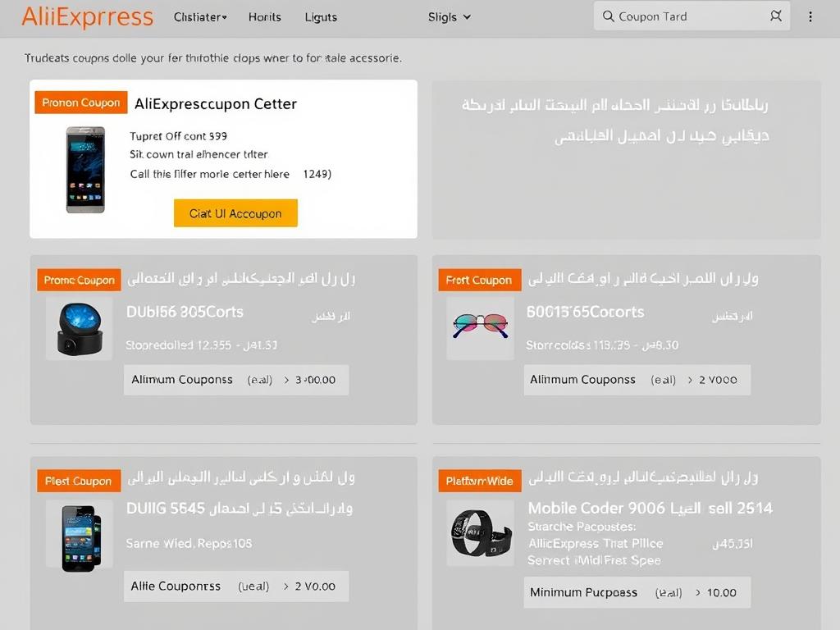This screenshot has height=630, width=840.
Task: Open the Horits menu item
Action: 265,17
